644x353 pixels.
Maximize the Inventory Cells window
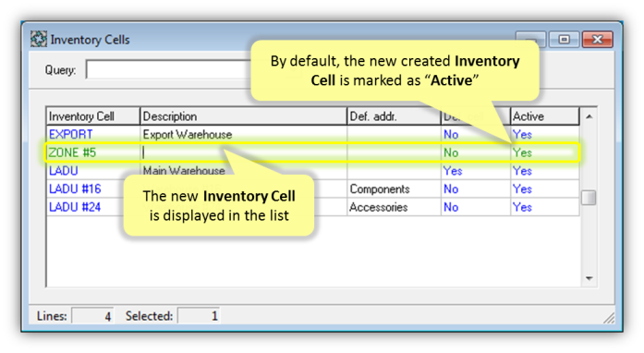click(x=564, y=40)
